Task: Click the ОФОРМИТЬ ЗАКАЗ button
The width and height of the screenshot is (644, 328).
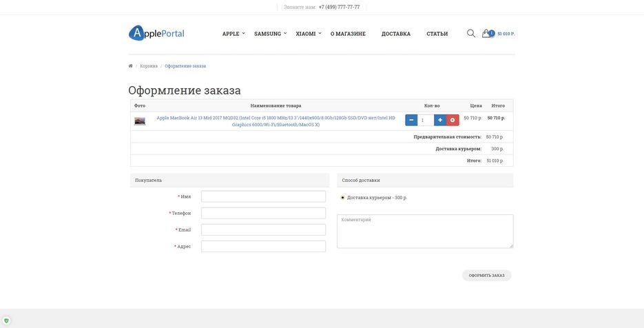Action: pos(487,276)
